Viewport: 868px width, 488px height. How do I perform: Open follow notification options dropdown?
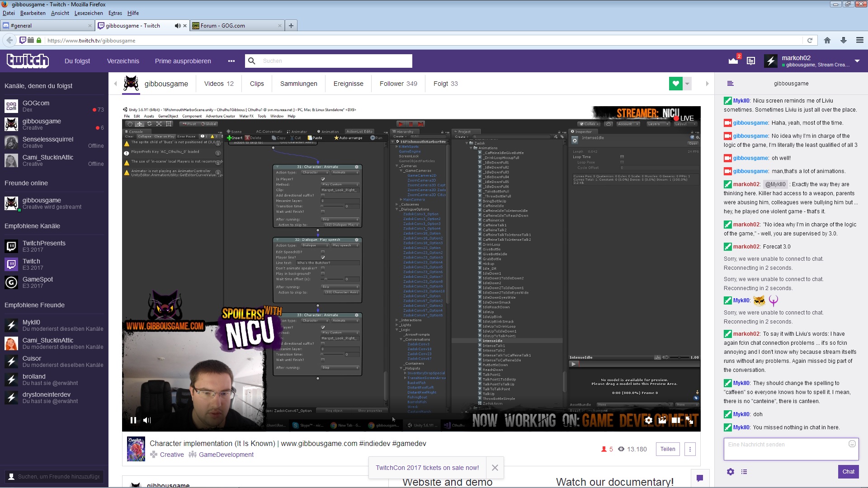[687, 84]
